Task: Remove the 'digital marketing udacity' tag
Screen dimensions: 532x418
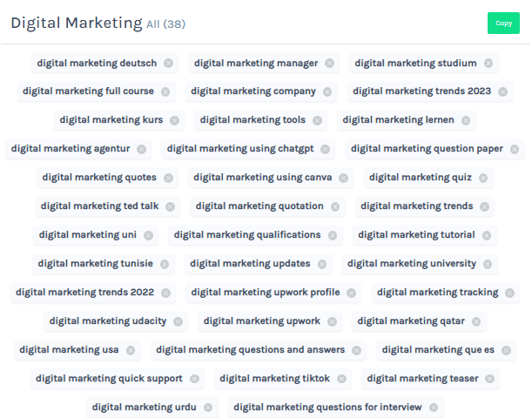Action: tap(178, 321)
